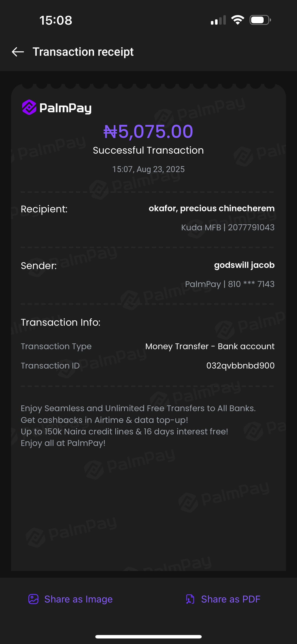Screen dimensions: 297x644
Task: Click the Share as Image label
Action: (x=78, y=599)
